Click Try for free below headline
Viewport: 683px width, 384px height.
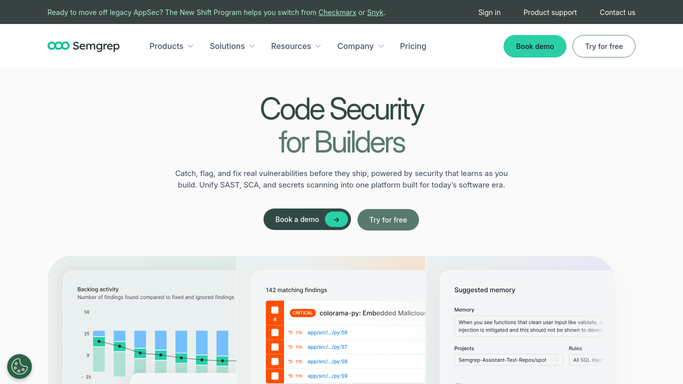[388, 220]
